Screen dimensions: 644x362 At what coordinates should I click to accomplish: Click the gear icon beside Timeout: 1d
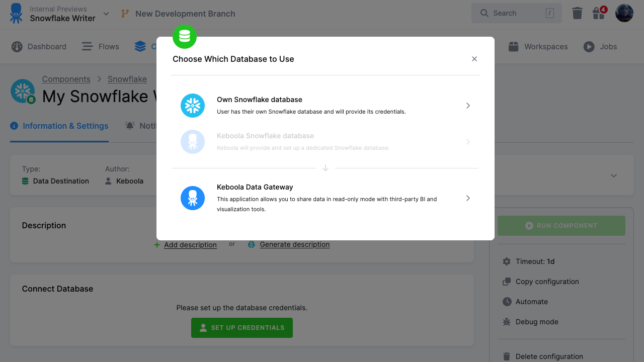coord(507,261)
